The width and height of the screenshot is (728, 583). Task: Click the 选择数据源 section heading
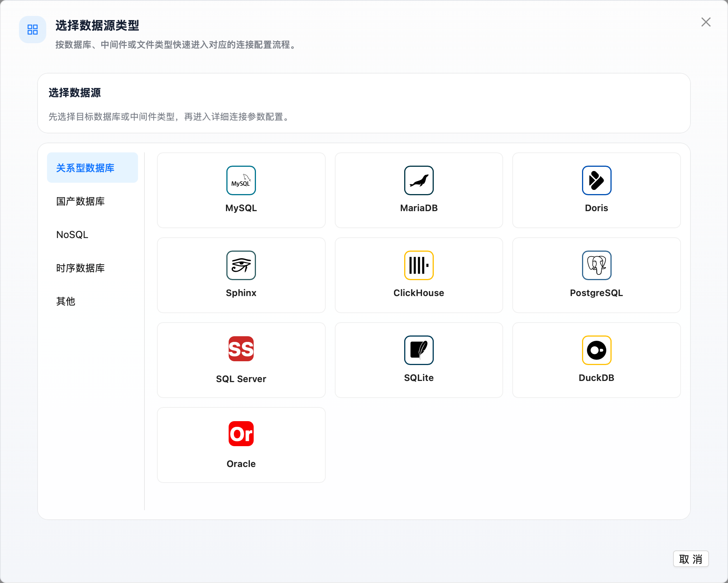click(75, 92)
